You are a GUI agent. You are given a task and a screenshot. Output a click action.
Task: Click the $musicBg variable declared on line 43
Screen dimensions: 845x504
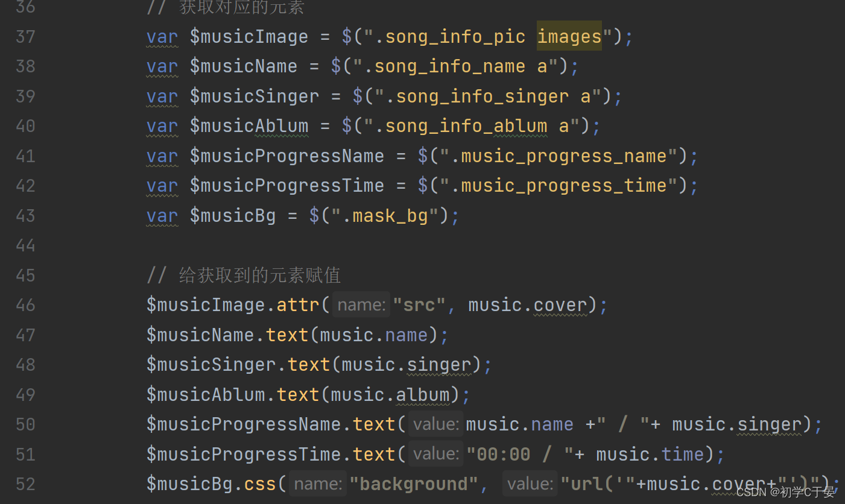click(233, 216)
